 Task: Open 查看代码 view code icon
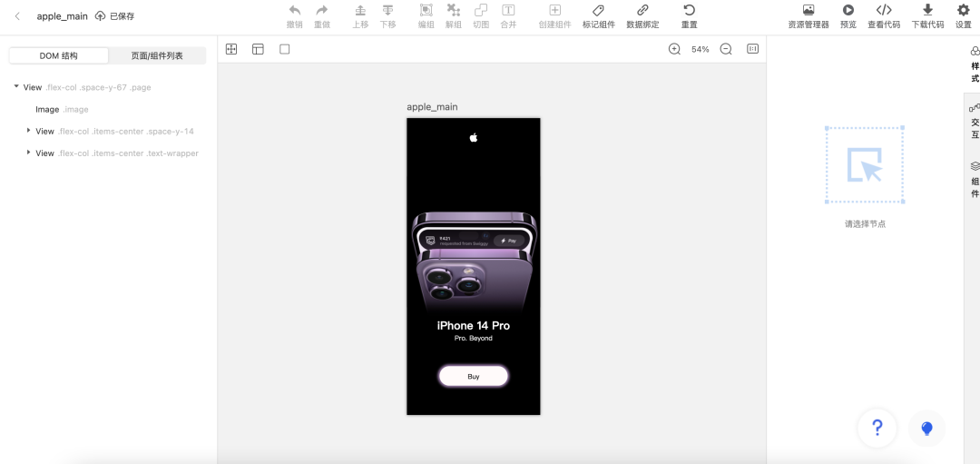point(884,10)
